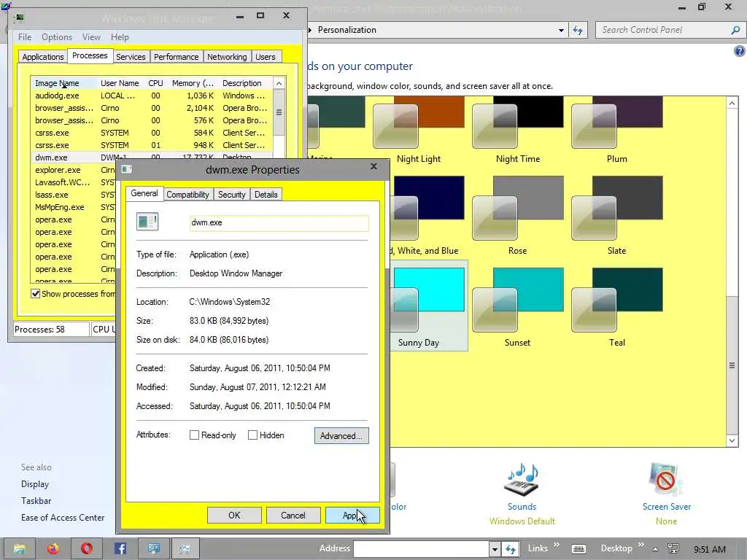
Task: Select the Rose theme
Action: pyautogui.click(x=518, y=216)
